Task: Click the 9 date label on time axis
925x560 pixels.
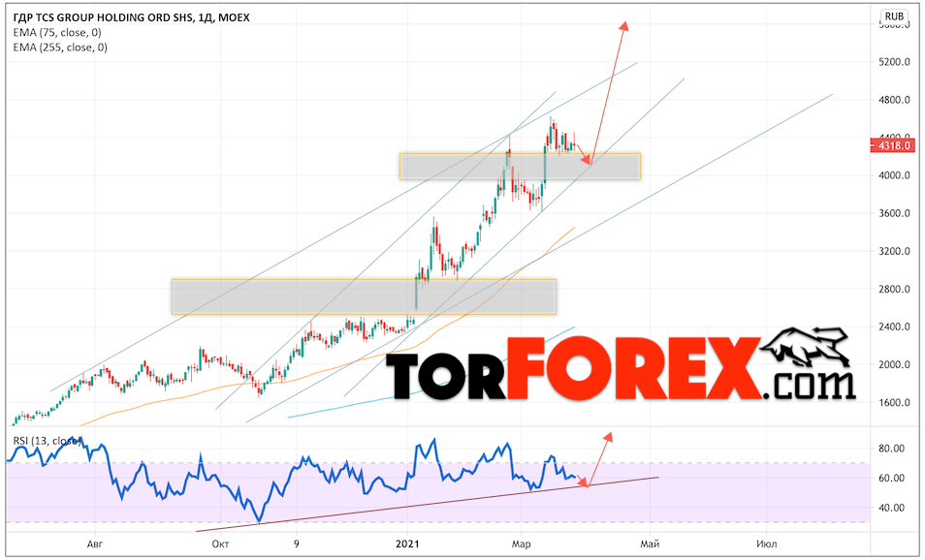Action: click(296, 544)
